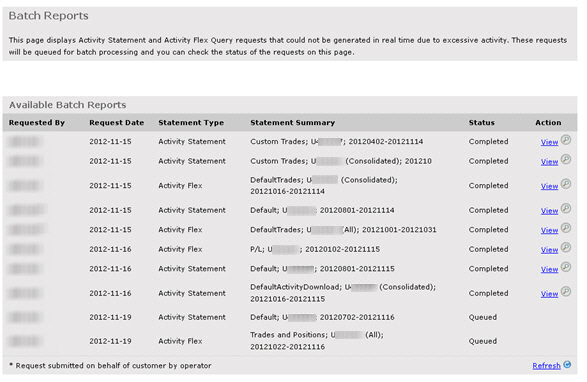Click magnifier icon for Custom Trades 201210 row
The width and height of the screenshot is (587, 382).
point(566,160)
